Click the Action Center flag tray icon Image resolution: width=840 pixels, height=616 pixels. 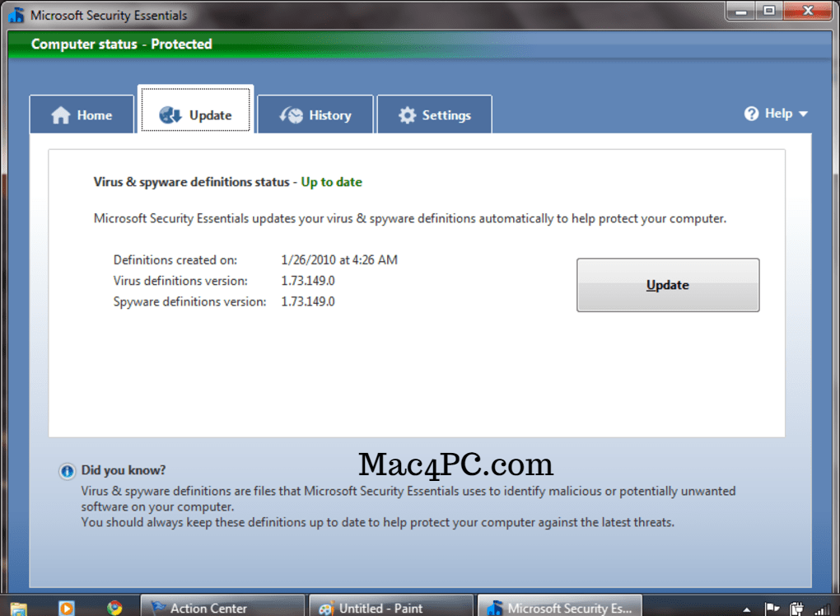[x=772, y=609]
